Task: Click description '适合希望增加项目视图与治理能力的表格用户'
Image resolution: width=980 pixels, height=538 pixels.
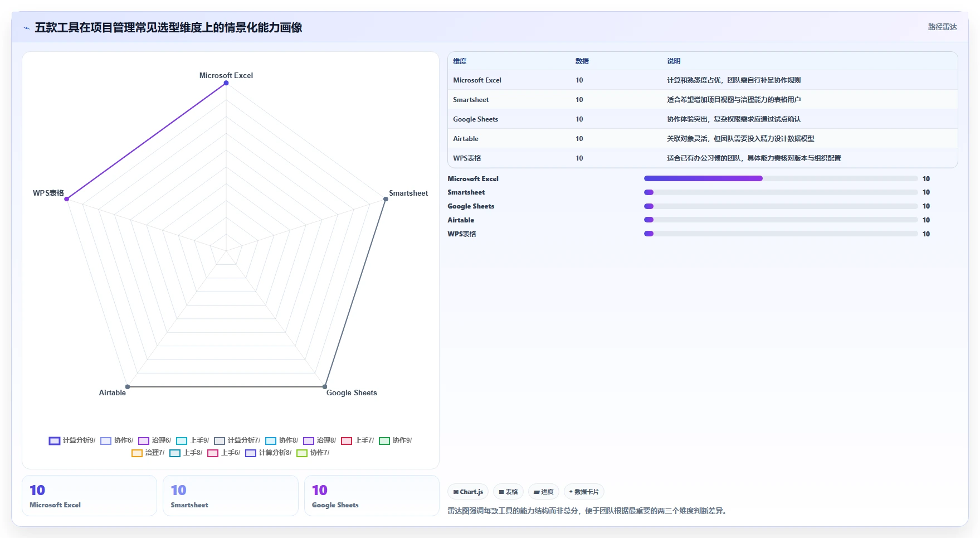Action: (x=734, y=100)
